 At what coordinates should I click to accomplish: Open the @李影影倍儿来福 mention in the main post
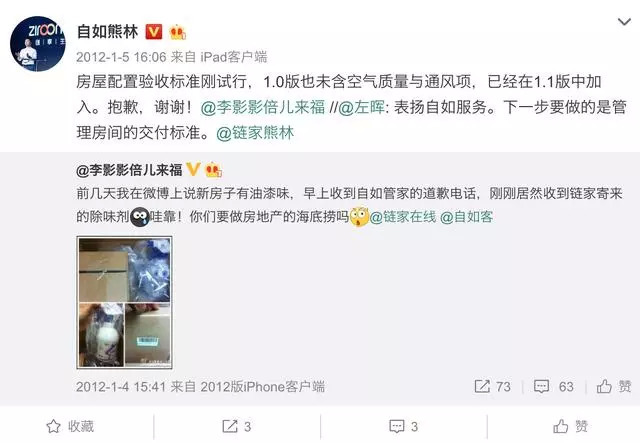coord(263,107)
